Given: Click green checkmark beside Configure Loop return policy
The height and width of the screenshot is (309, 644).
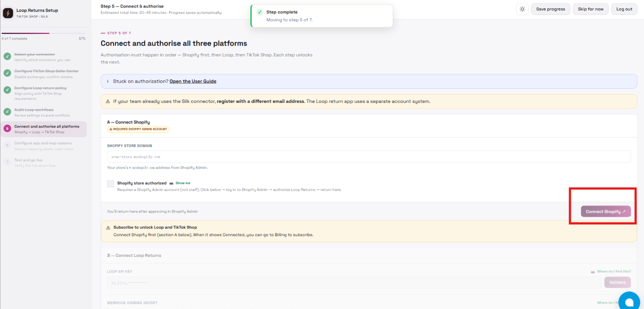Looking at the screenshot, I should coord(7,90).
